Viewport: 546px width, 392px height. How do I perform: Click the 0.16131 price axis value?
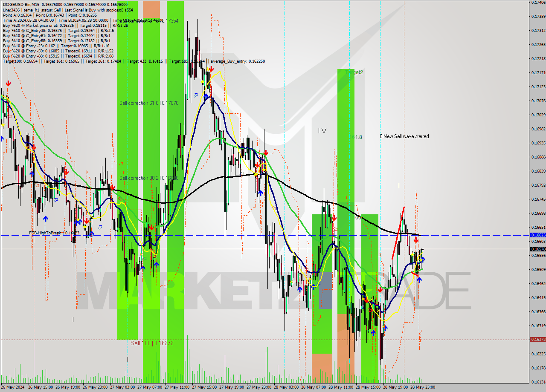(538, 382)
